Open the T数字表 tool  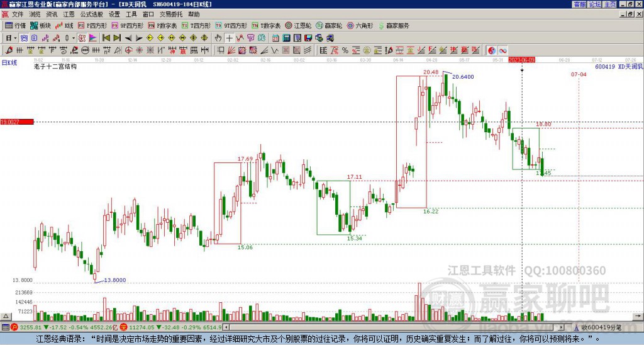266,25
